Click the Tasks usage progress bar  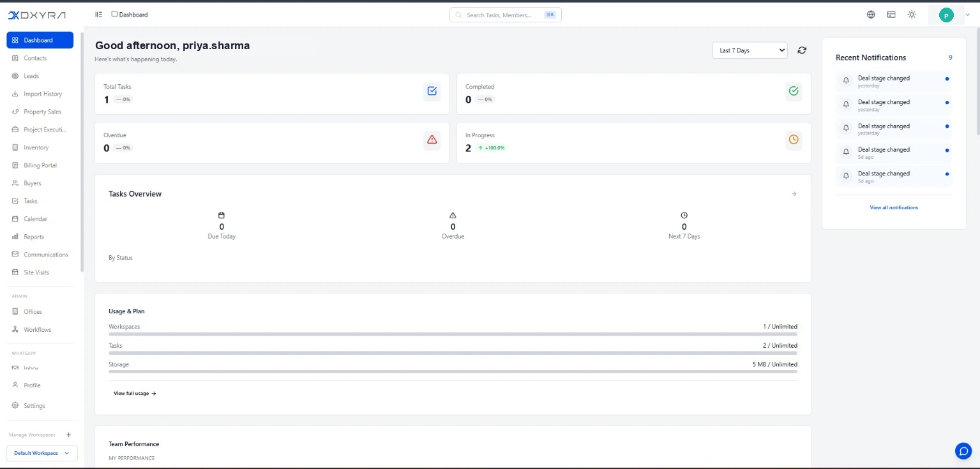point(453,353)
